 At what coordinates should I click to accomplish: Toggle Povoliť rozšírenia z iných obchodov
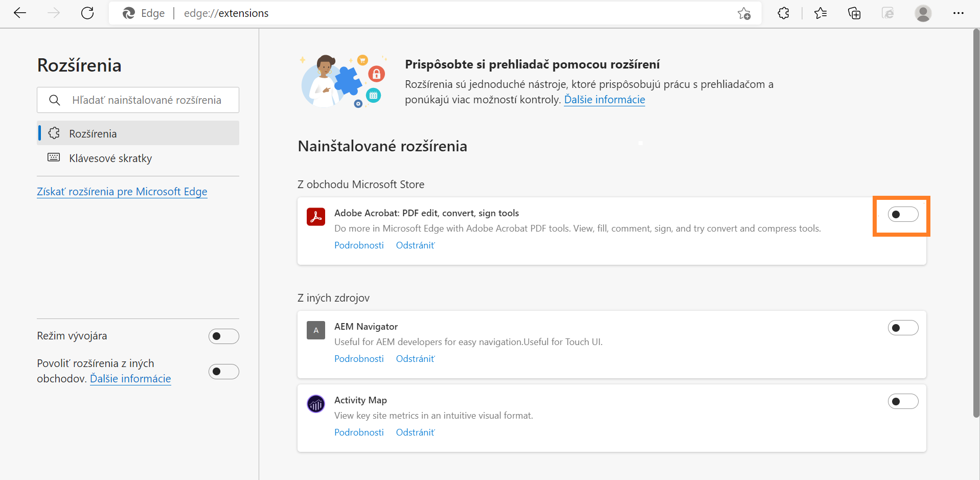(223, 371)
